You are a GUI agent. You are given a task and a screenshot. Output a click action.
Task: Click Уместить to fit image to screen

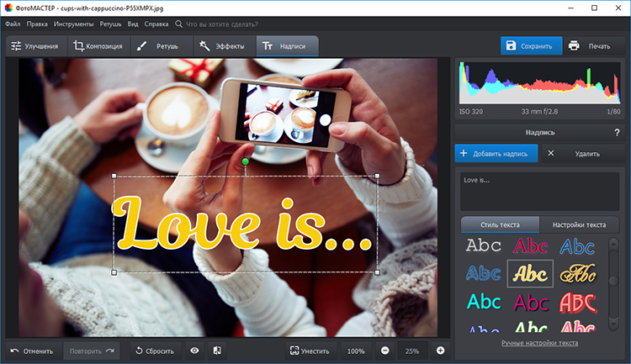pos(308,351)
